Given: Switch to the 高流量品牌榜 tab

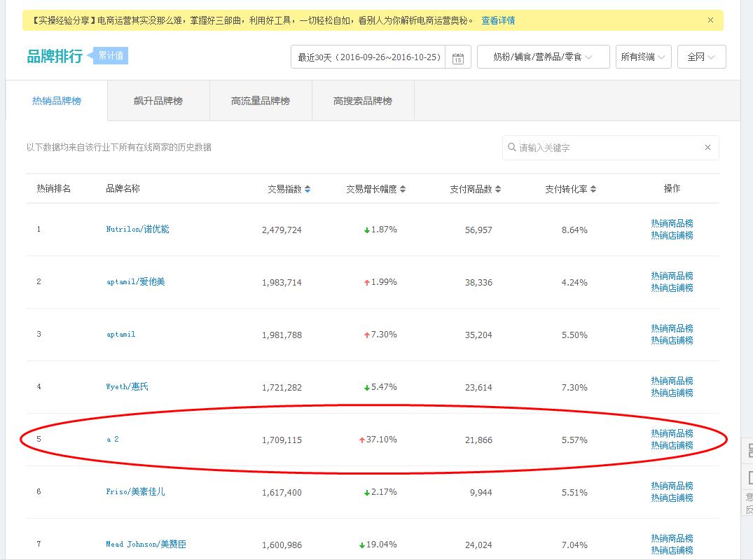Looking at the screenshot, I should coord(261,101).
